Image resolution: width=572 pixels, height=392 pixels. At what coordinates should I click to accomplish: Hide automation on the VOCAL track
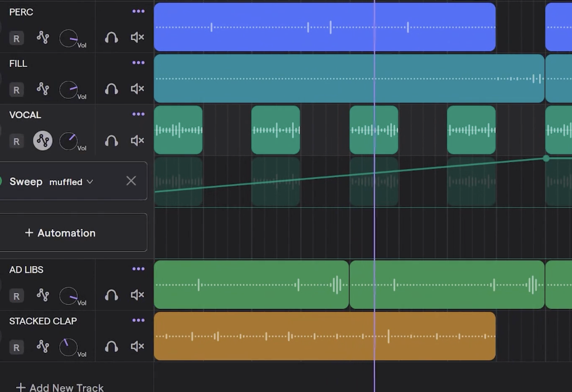point(43,141)
